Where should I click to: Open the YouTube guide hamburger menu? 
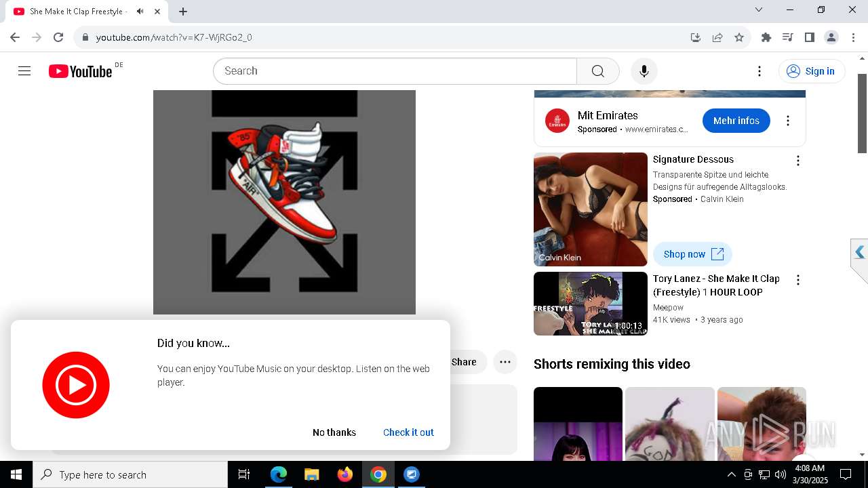(x=24, y=71)
